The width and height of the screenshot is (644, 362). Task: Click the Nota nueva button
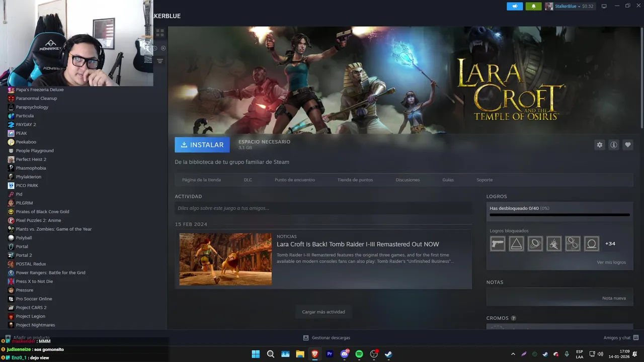(x=614, y=298)
